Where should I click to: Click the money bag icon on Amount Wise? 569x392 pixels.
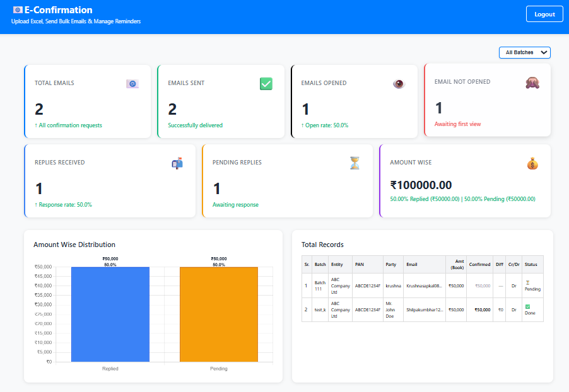532,163
